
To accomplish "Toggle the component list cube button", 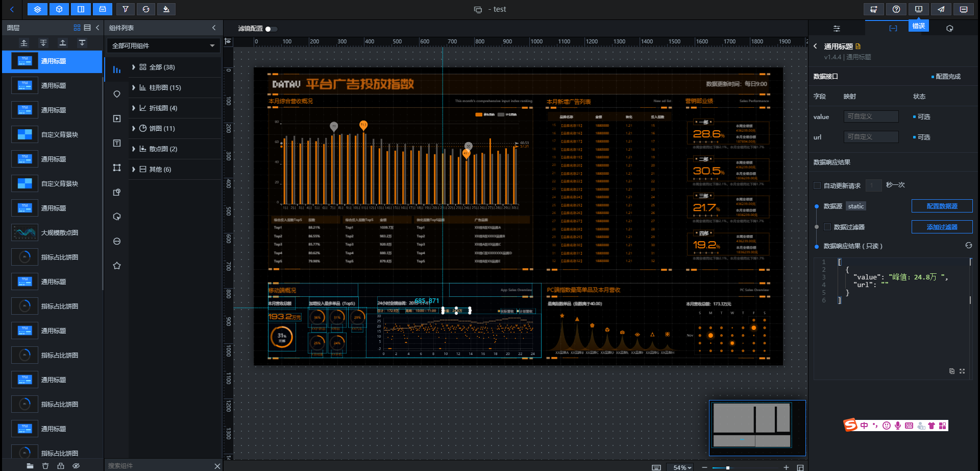I will (x=59, y=9).
